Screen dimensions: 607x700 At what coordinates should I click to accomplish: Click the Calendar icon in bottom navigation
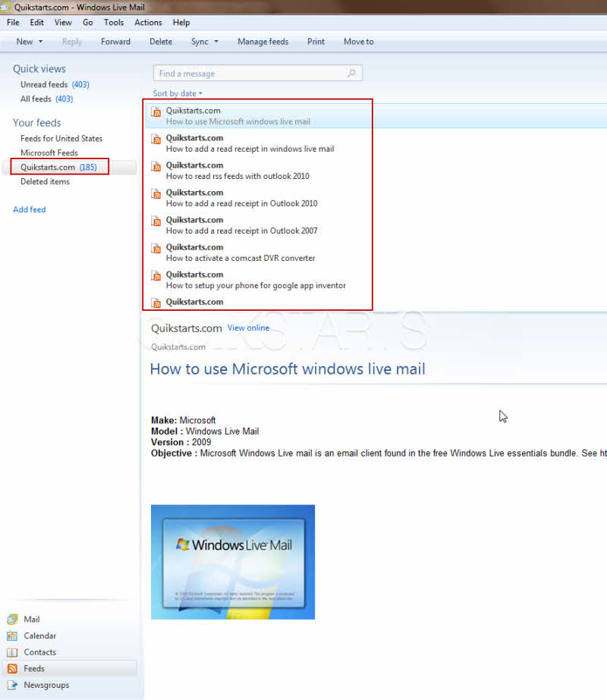coord(12,636)
